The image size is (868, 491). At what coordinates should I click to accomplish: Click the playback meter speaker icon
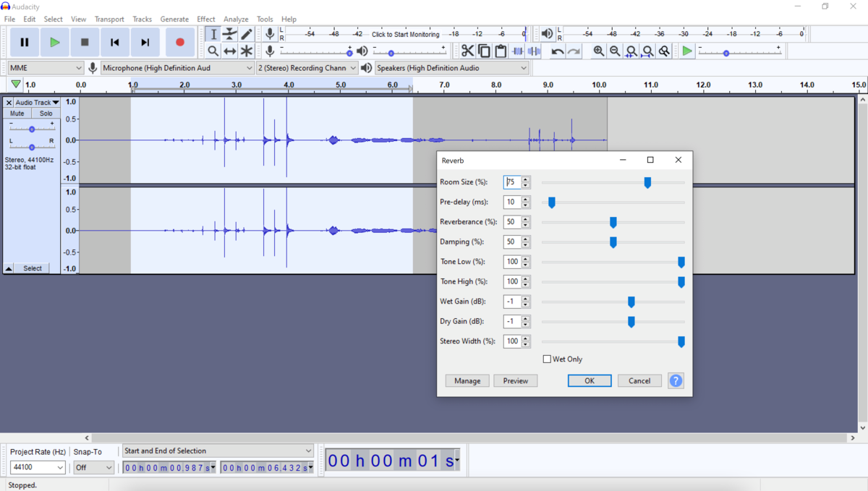click(x=548, y=34)
